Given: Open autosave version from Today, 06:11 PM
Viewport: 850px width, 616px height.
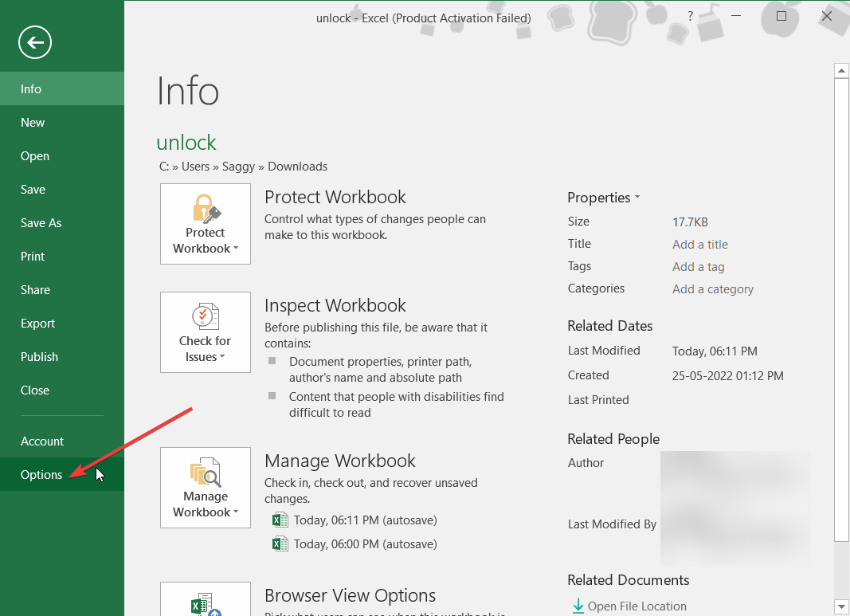Looking at the screenshot, I should [355, 520].
